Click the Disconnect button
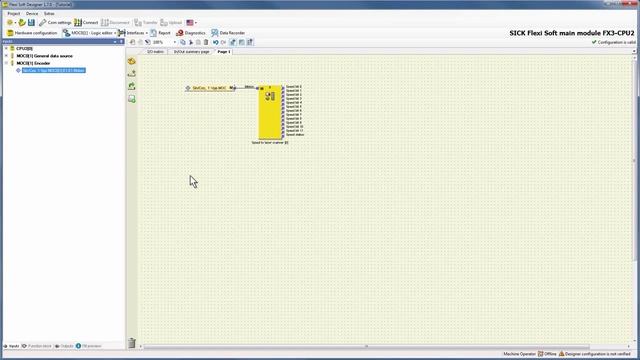Screen dimensions: 640x360 click(115, 22)
